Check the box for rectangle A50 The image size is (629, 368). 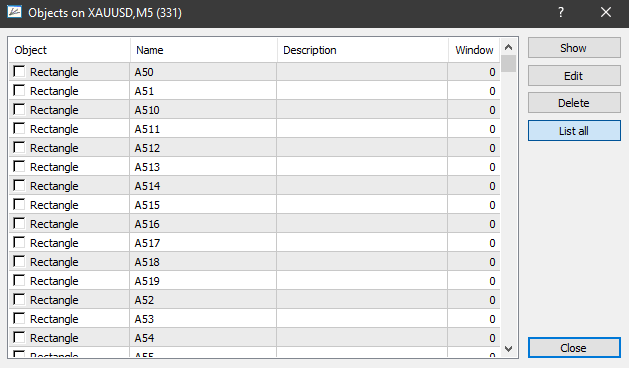(x=19, y=71)
